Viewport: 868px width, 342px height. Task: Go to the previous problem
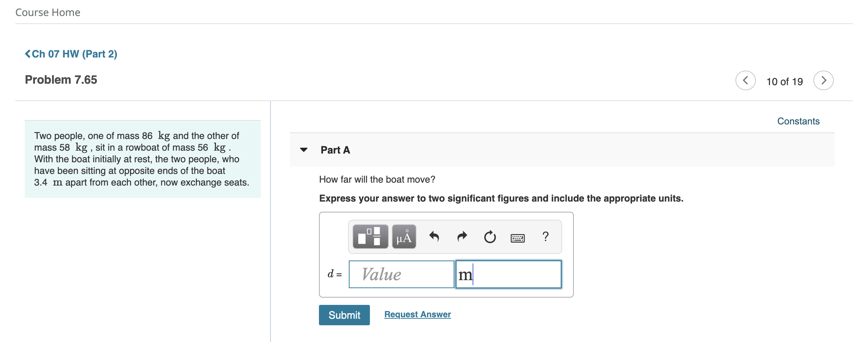746,80
